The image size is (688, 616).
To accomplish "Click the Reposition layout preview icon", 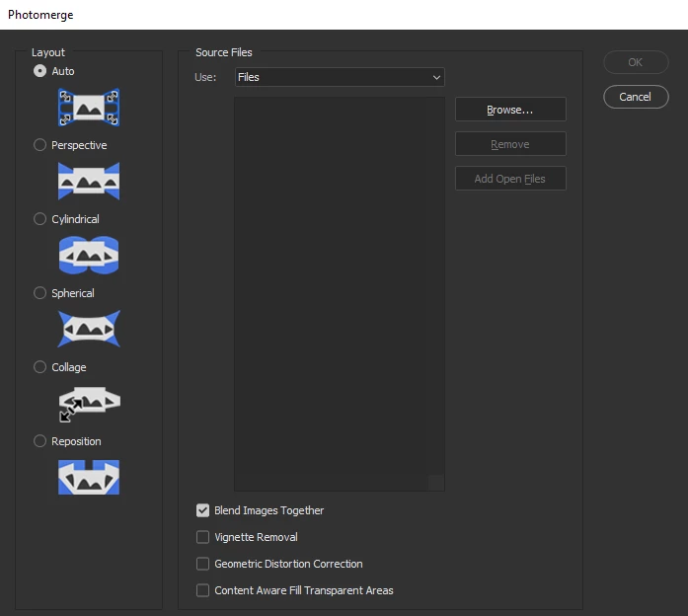I will [x=89, y=478].
